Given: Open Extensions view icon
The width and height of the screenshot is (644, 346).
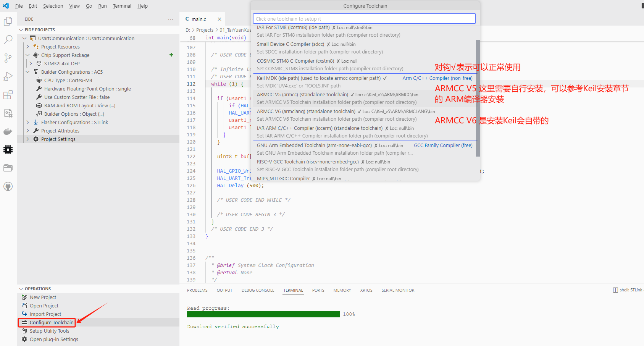Looking at the screenshot, I should (8, 95).
